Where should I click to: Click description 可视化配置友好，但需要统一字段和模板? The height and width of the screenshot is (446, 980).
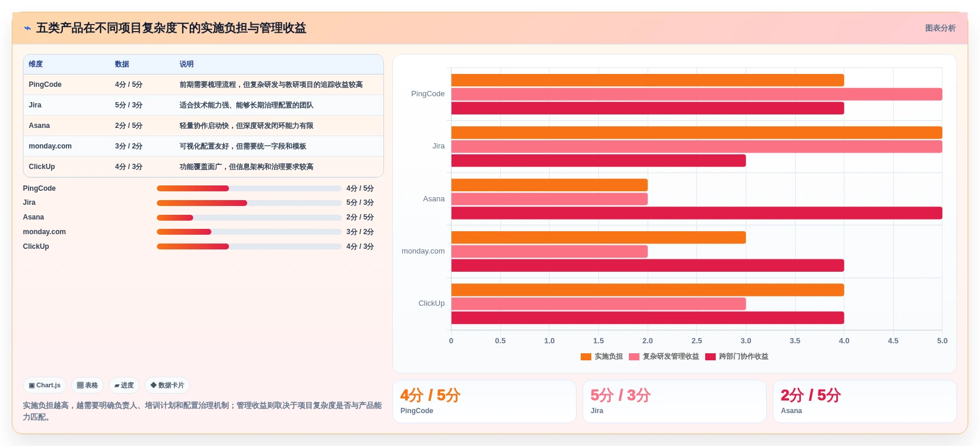click(243, 146)
